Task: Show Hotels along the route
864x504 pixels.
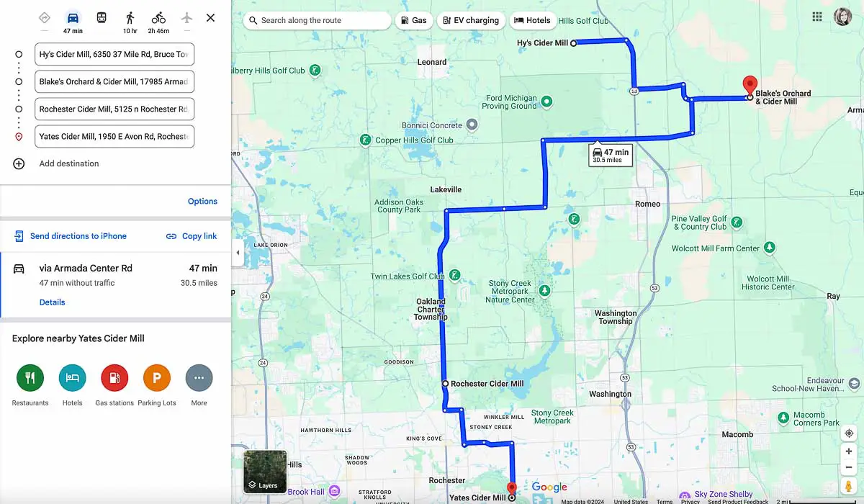Action: 533,20
